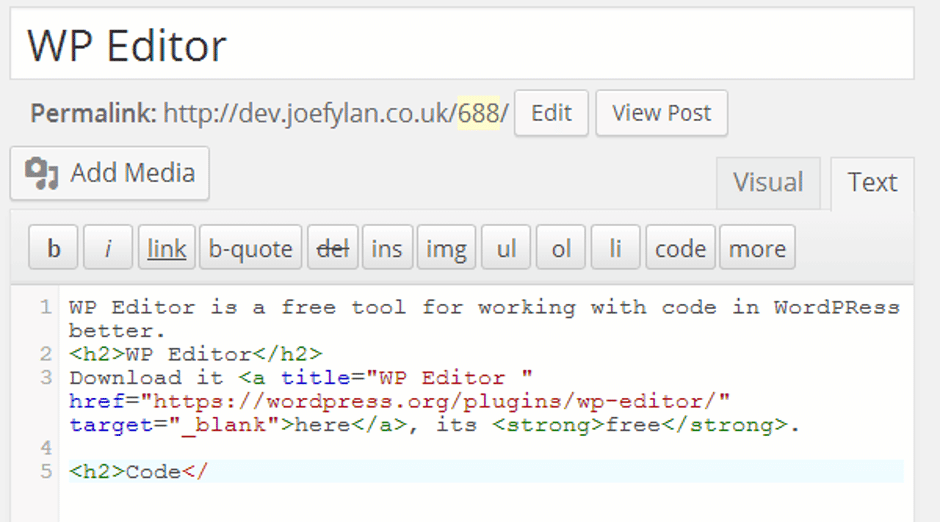Switch to the Visual editor tab

click(768, 183)
